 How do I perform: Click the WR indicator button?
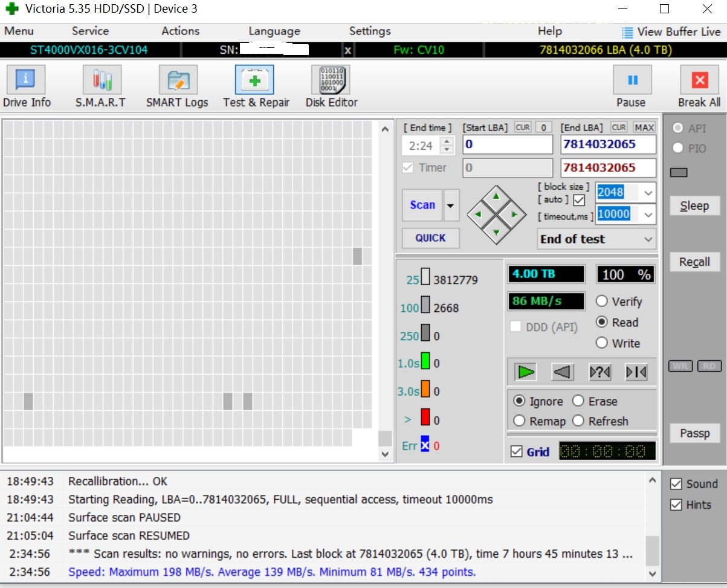tap(680, 366)
